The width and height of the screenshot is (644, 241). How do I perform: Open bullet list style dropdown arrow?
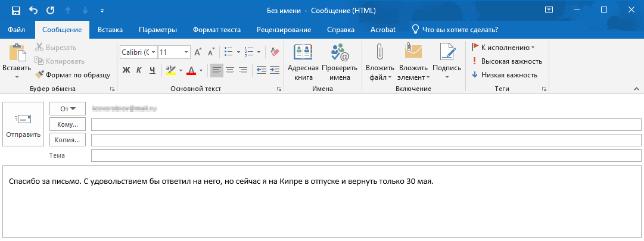pos(238,52)
